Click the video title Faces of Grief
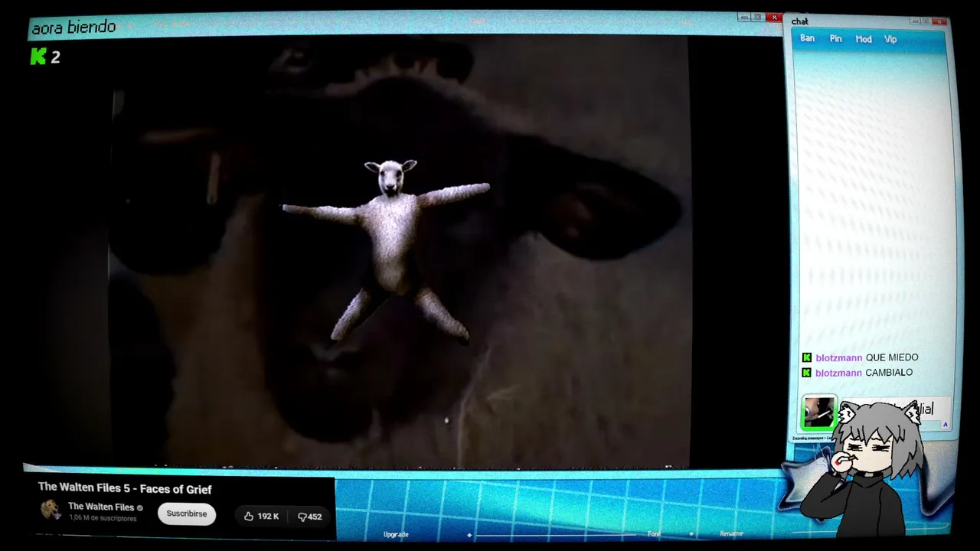This screenshot has height=551, width=980. click(125, 489)
